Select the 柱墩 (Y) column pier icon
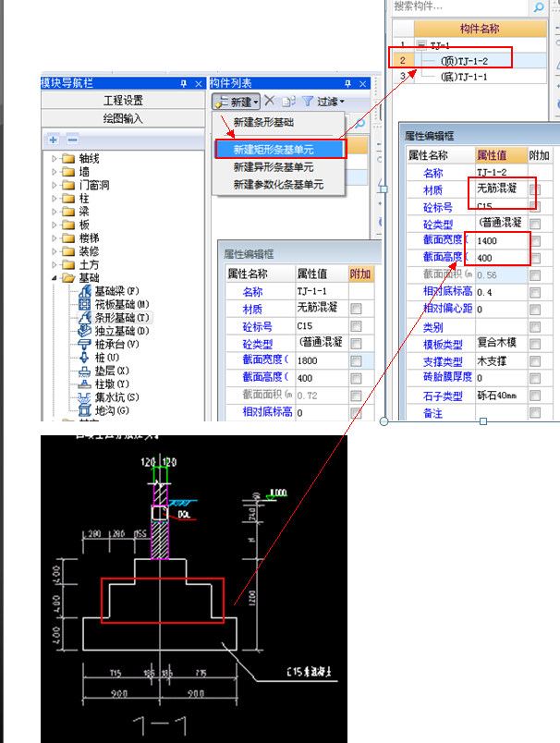560x743 pixels. tap(85, 384)
